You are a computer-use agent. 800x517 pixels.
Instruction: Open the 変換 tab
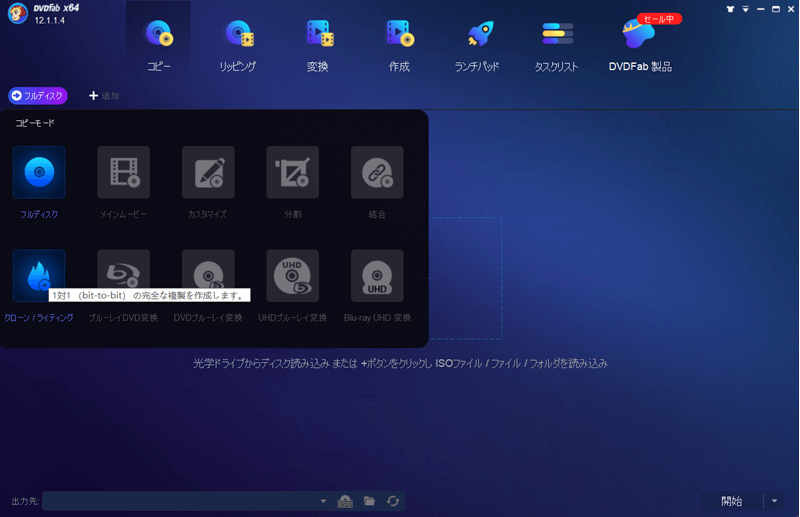click(318, 46)
